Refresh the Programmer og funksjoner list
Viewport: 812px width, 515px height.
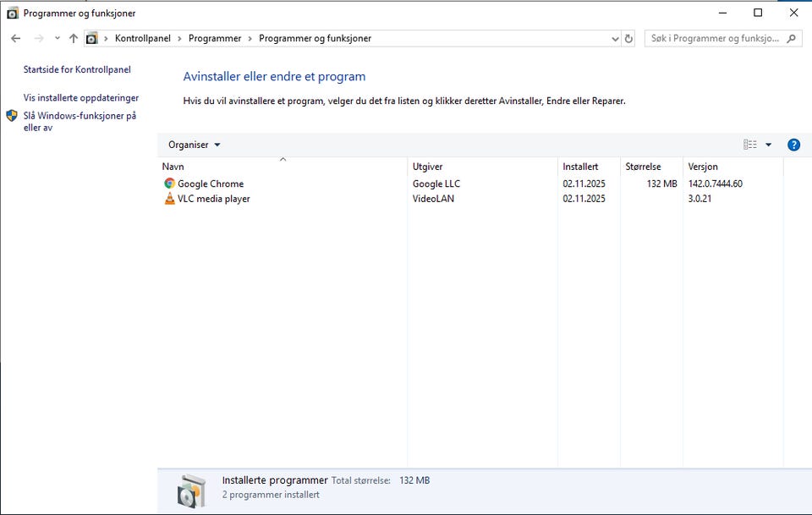(628, 38)
